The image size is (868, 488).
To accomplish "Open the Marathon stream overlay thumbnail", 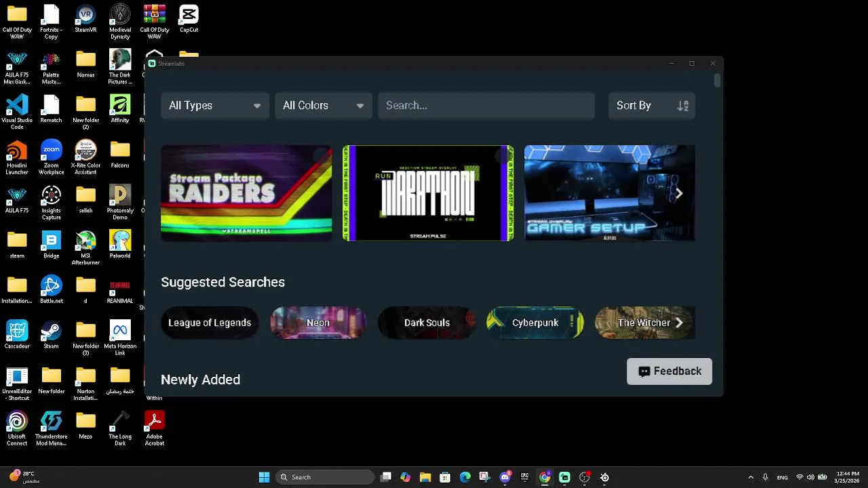I will point(428,193).
